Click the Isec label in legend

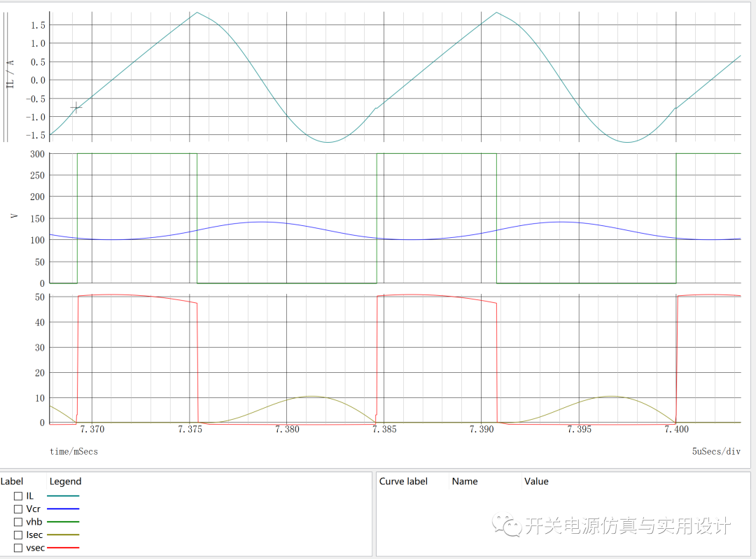tap(35, 535)
